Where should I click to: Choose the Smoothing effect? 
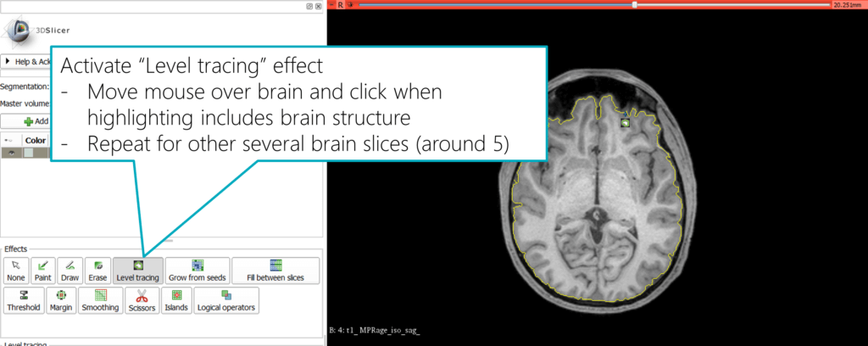pyautogui.click(x=100, y=300)
